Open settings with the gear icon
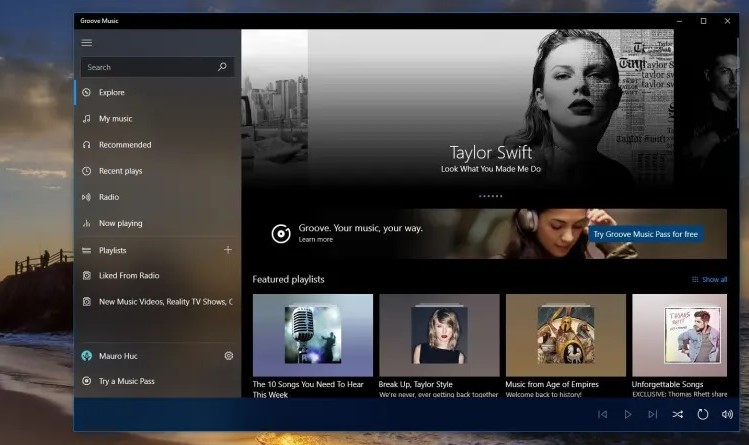749x445 pixels. point(229,356)
